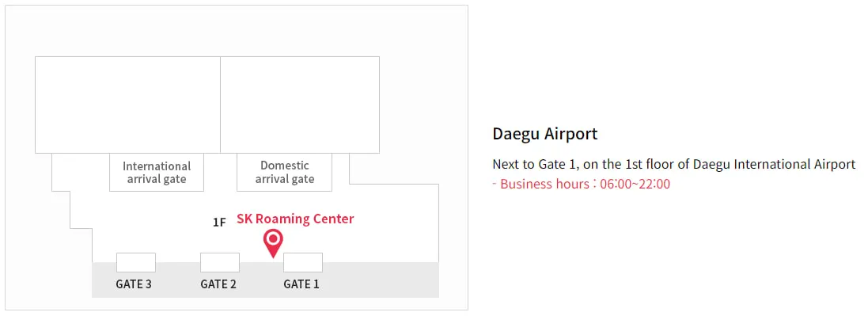Select the GATE 2 box on the map
868x316 pixels.
coord(220,262)
